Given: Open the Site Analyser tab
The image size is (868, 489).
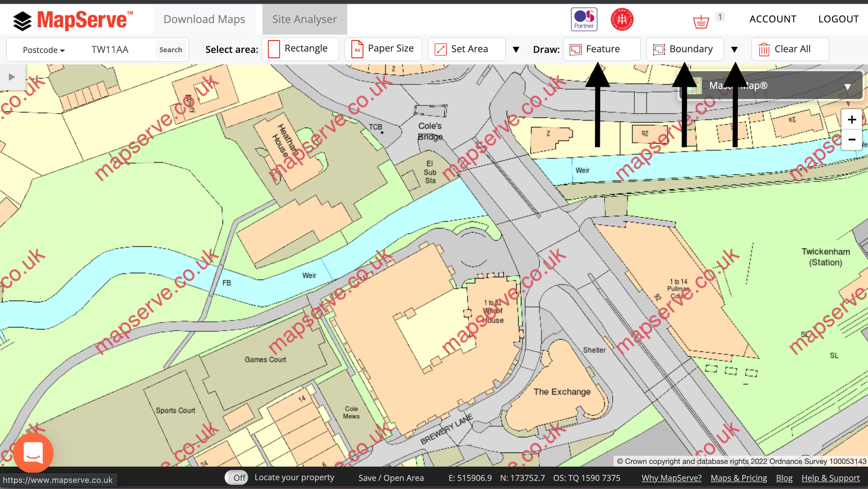Looking at the screenshot, I should click(x=303, y=19).
